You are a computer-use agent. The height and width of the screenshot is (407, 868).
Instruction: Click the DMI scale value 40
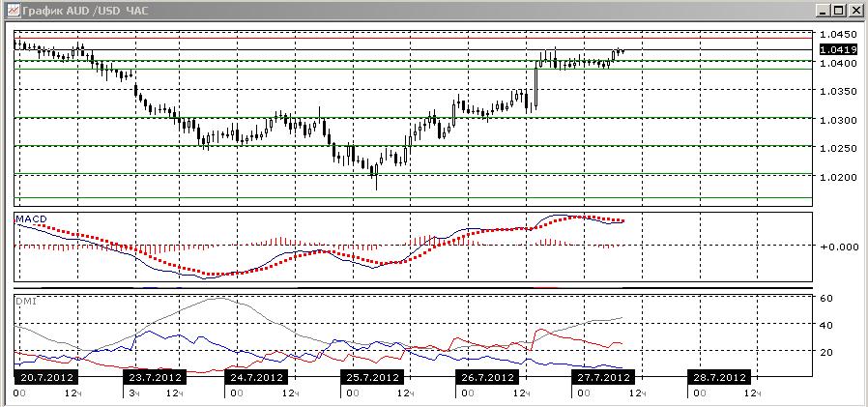[825, 325]
